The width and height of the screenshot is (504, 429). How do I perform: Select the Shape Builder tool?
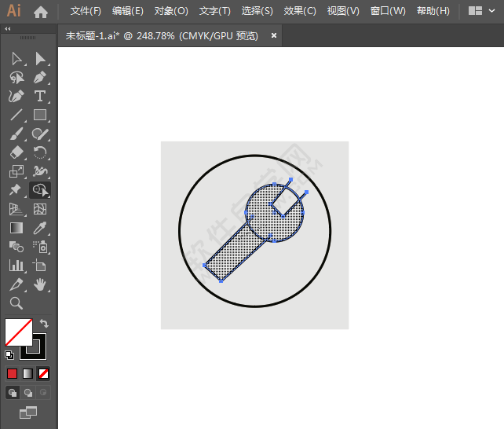[x=40, y=190]
